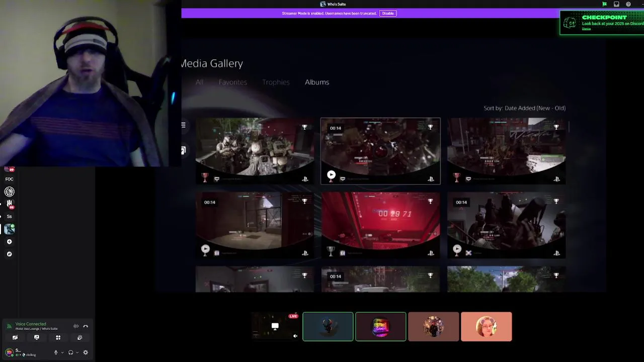Click the Media Gallery heading
Viewport: 644px width, 362px height.
[212, 63]
